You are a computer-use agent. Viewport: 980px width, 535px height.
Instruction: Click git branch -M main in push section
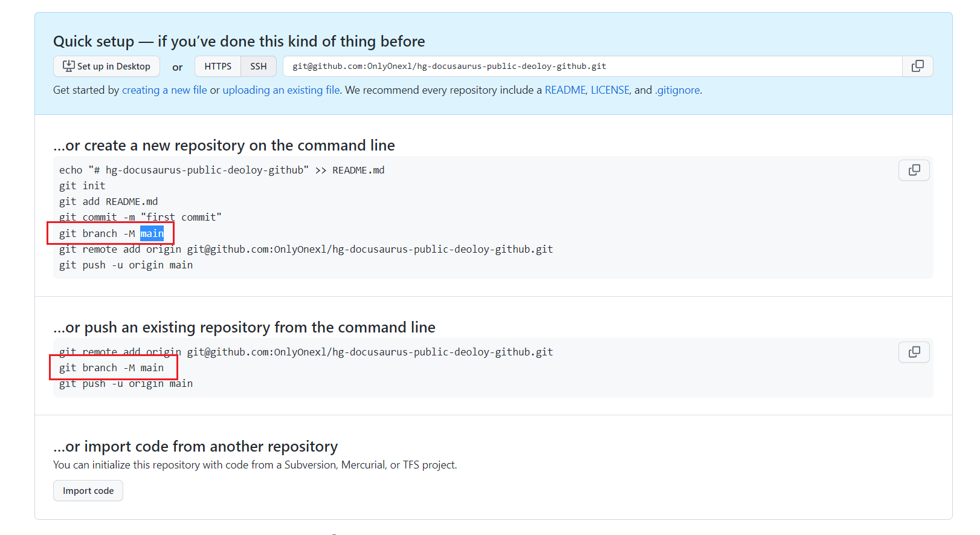tap(111, 368)
